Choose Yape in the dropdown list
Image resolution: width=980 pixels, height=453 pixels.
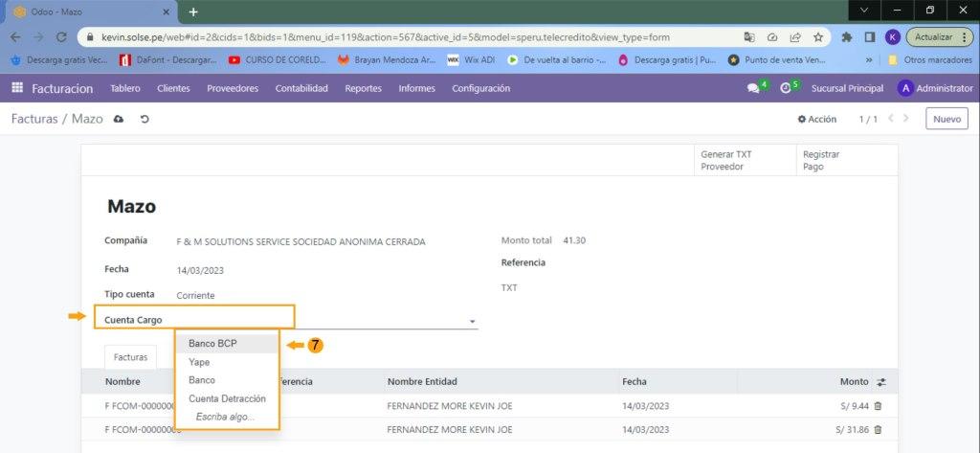199,362
